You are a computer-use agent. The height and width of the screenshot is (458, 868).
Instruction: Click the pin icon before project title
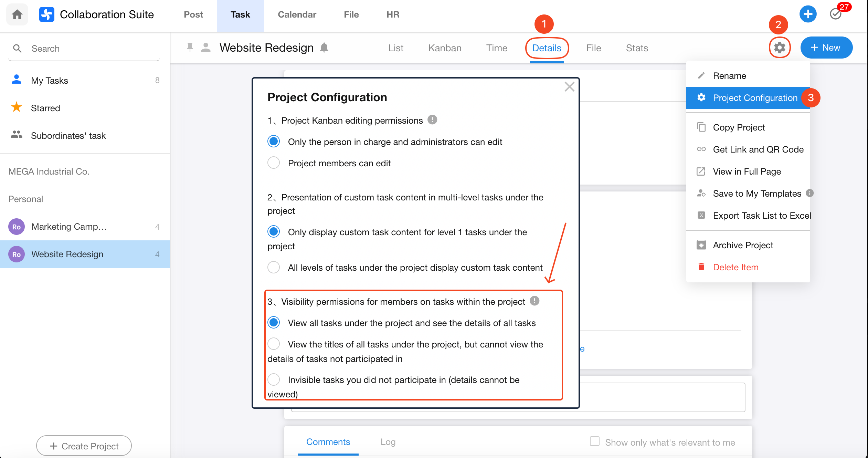point(190,48)
